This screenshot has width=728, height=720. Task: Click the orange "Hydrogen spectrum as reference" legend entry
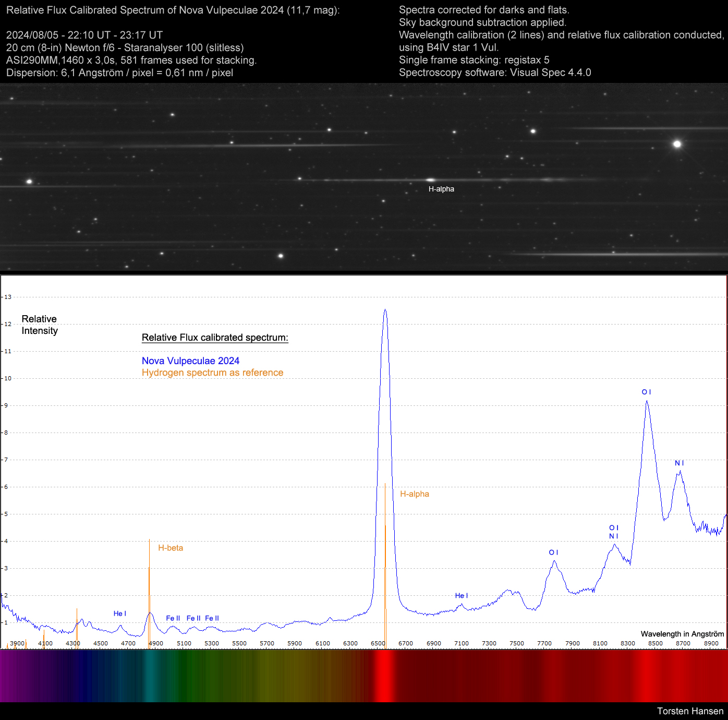212,373
